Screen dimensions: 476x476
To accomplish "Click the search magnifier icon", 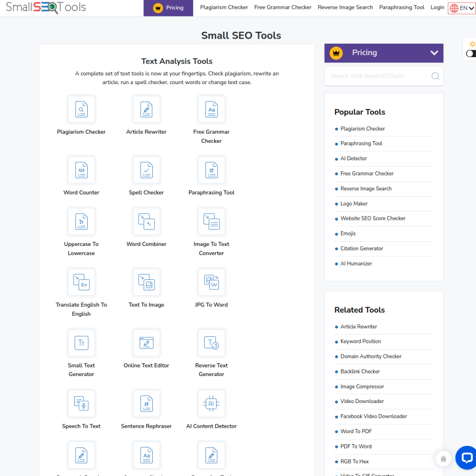I will (435, 76).
